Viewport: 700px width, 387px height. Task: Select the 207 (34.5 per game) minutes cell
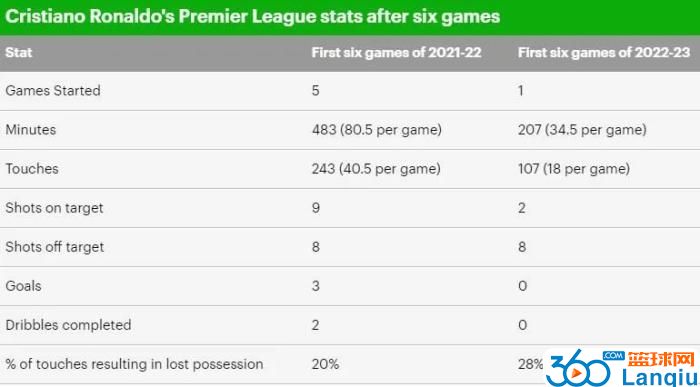582,130
